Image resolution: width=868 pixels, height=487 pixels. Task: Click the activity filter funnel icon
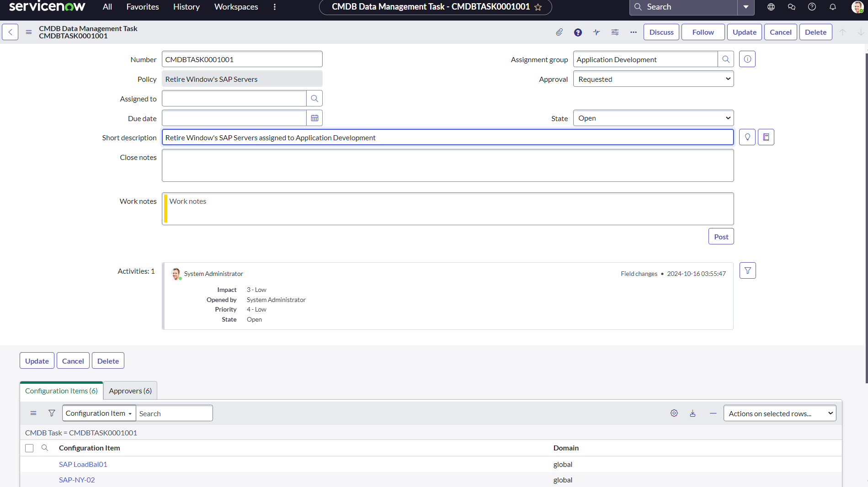[x=748, y=271]
